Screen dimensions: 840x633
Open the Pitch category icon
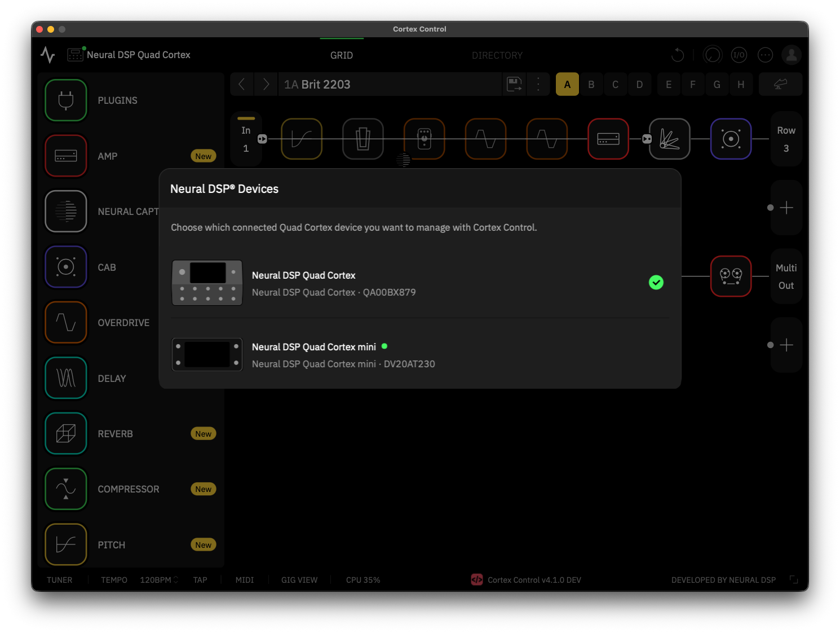point(66,544)
